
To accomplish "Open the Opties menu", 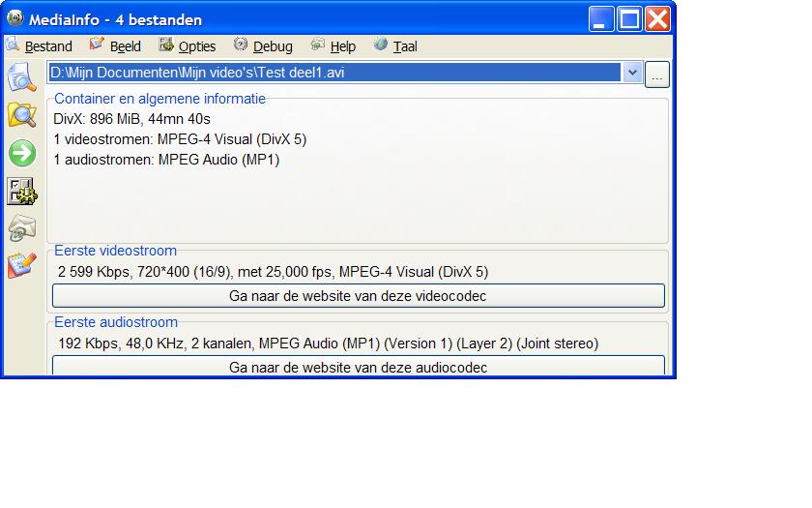I will click(197, 46).
